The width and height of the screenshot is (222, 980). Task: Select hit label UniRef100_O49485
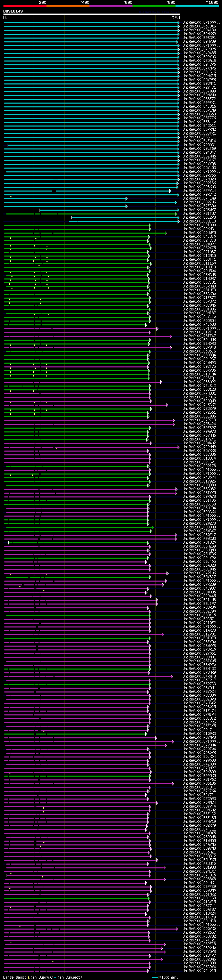(x=199, y=53)
